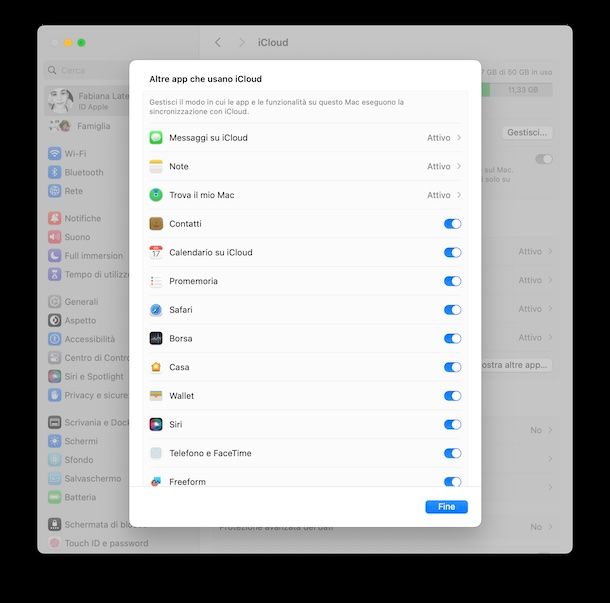Click the Safari compass icon

[x=156, y=310]
